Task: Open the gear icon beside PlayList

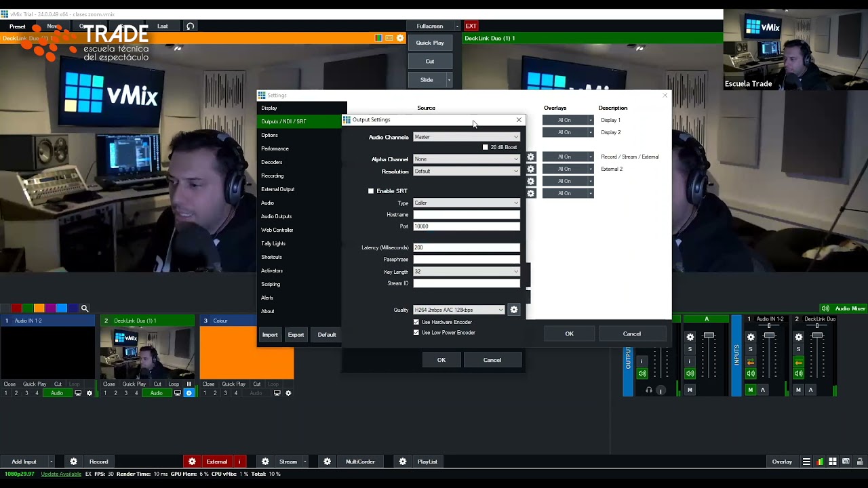Action: coord(402,462)
